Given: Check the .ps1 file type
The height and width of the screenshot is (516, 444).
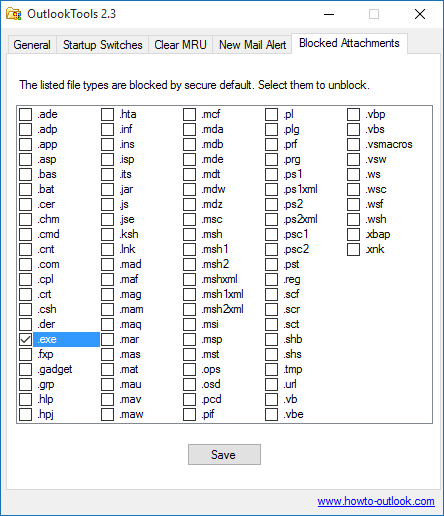Looking at the screenshot, I should coord(271,174).
